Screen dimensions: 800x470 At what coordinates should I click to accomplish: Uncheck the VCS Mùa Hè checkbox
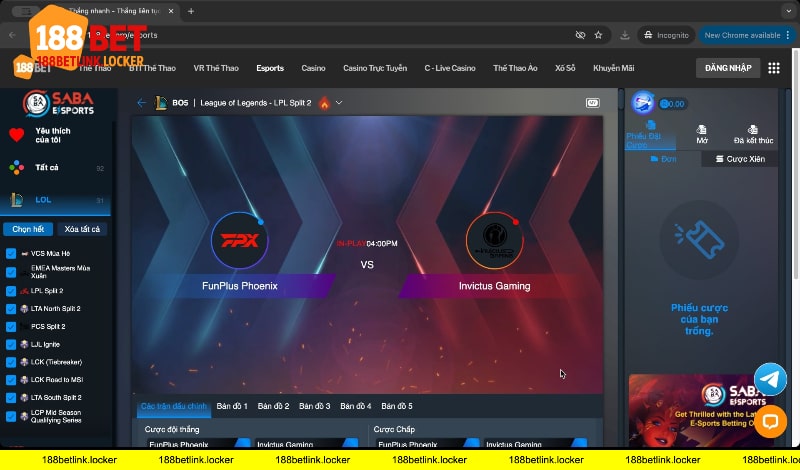tap(11, 254)
